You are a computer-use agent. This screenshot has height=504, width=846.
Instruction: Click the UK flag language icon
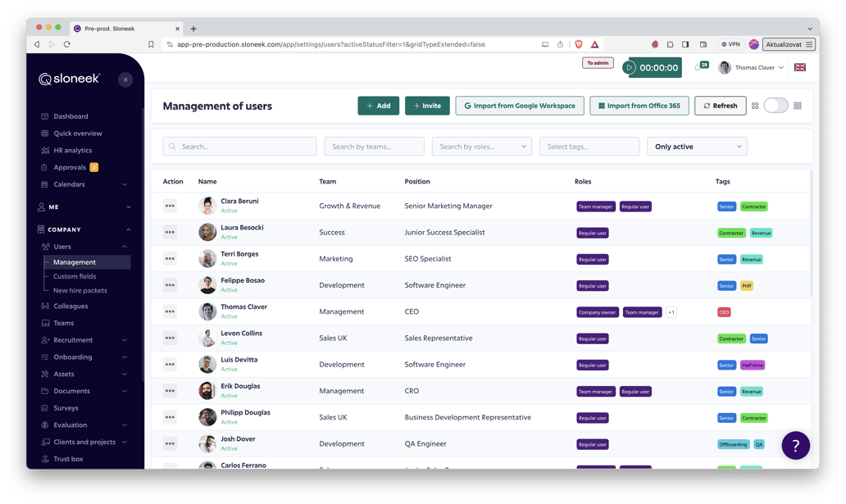coord(799,67)
